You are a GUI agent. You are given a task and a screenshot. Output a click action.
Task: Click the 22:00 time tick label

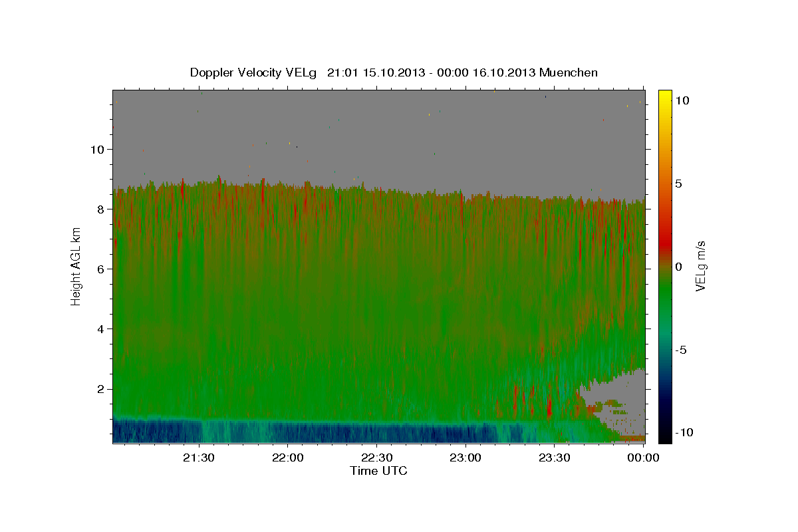point(287,458)
